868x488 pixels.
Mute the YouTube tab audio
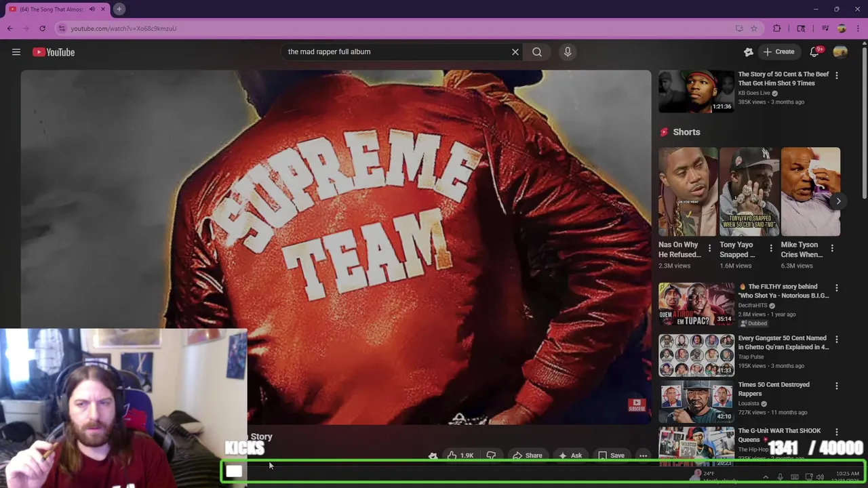tap(92, 9)
